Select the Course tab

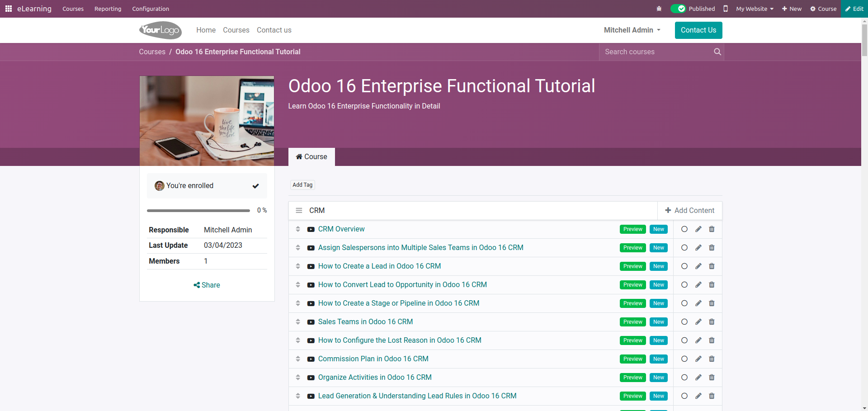311,157
